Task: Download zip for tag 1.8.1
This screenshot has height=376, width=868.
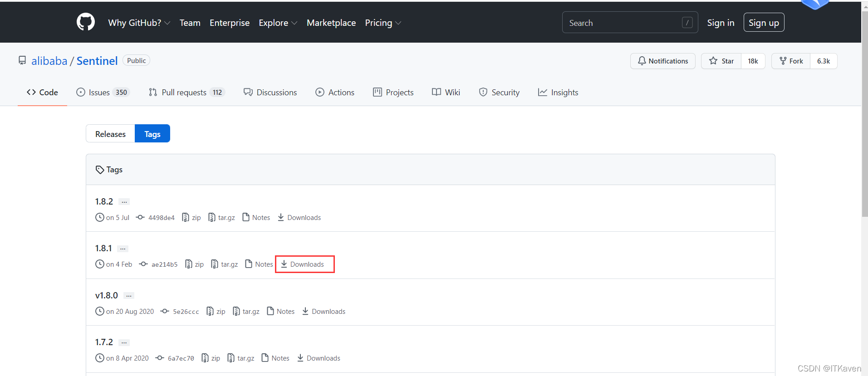Action: (194, 264)
